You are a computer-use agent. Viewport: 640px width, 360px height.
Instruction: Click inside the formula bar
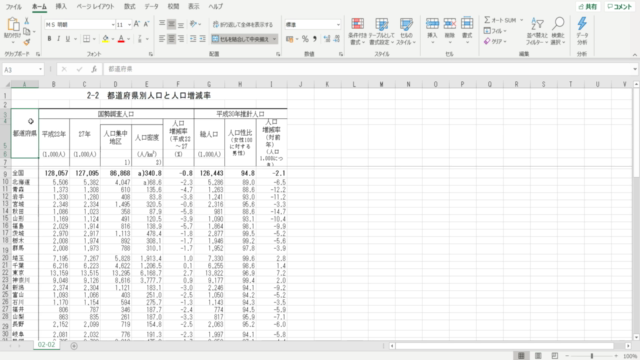[367, 69]
